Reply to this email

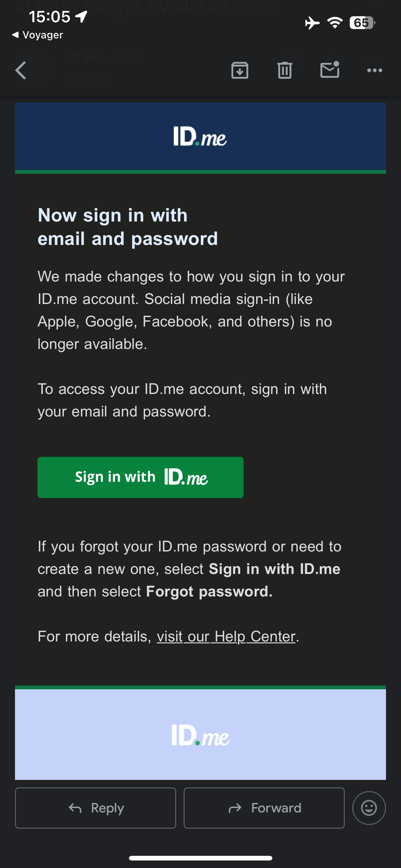(x=96, y=808)
